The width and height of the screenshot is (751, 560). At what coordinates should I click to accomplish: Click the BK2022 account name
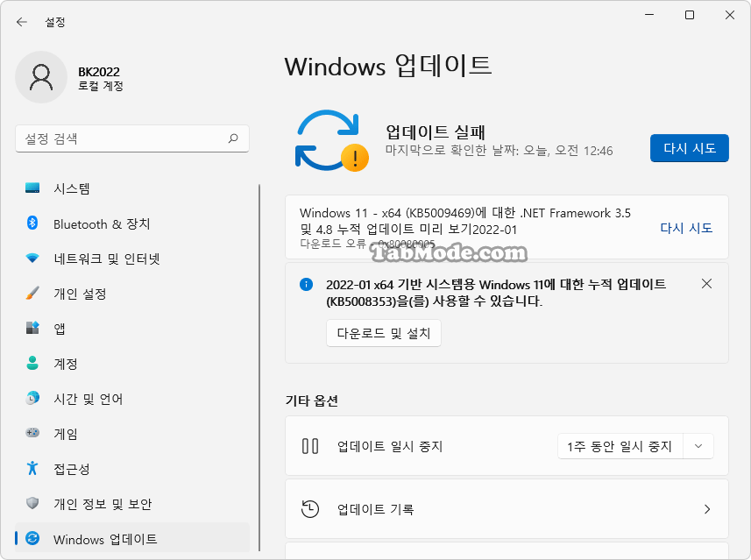(99, 71)
